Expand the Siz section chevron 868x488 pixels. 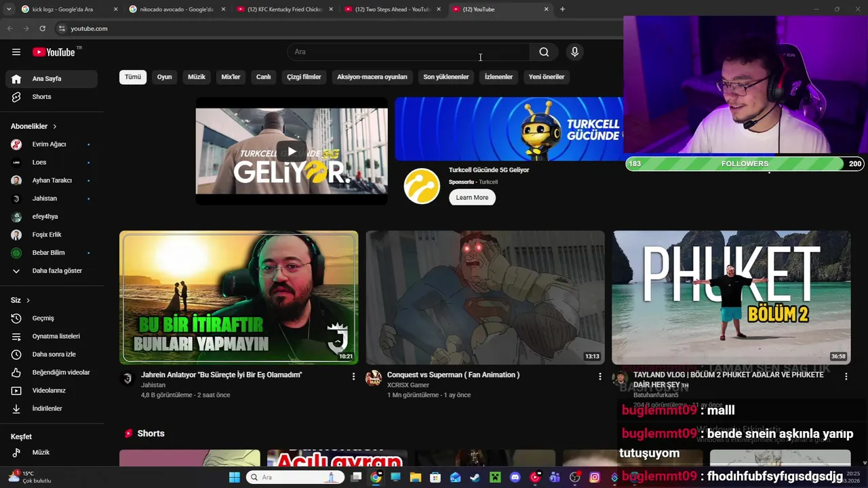[28, 300]
